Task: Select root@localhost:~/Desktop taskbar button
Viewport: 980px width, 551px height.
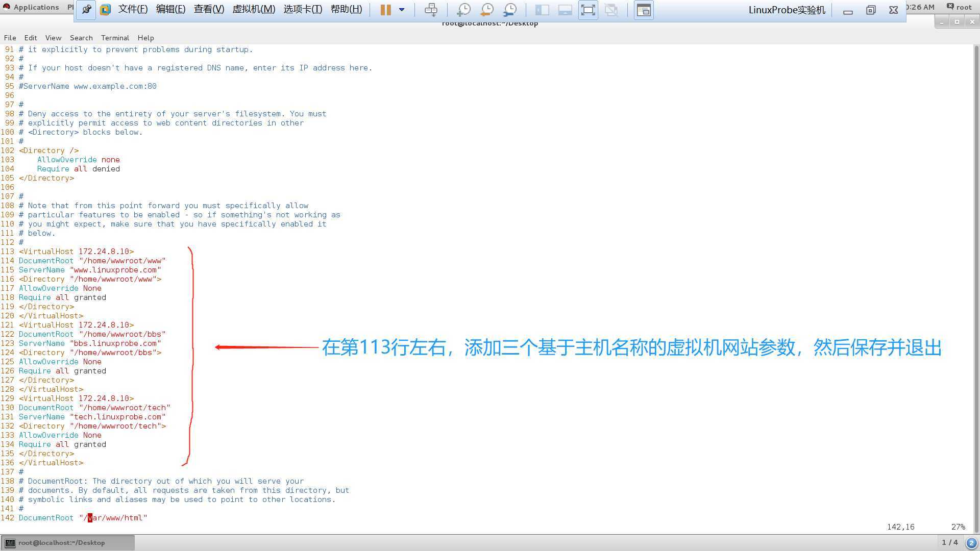Action: pos(68,543)
